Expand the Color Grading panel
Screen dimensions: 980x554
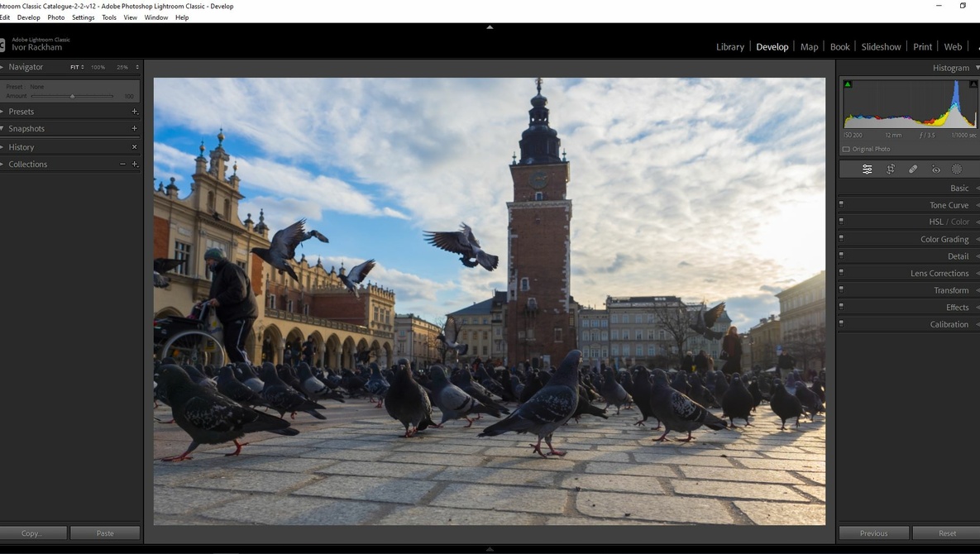944,240
